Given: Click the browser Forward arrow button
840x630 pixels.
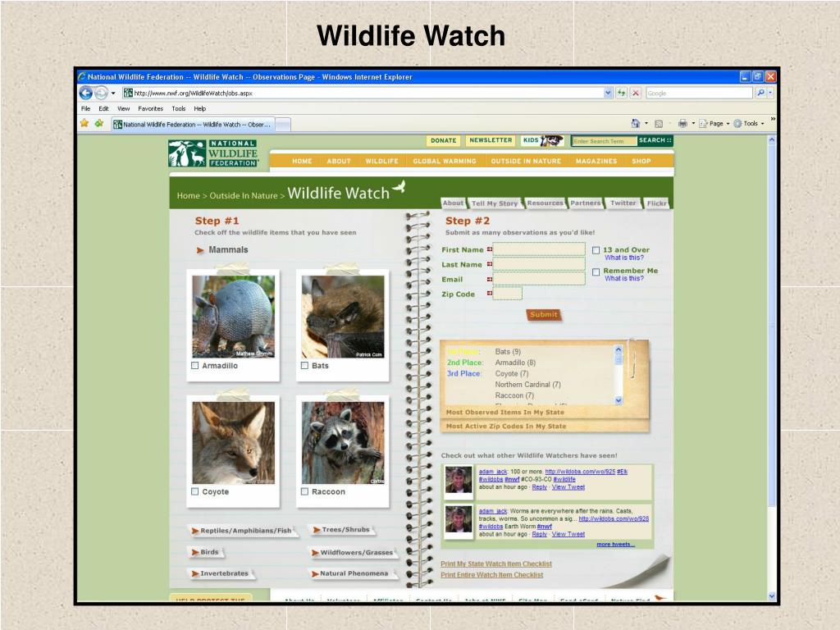Looking at the screenshot, I should tap(101, 94).
